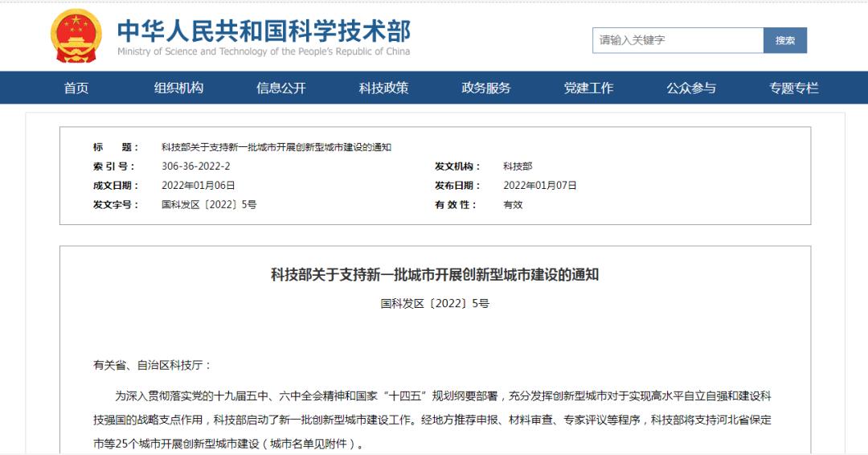This screenshot has height=455, width=868.
Task: Click the 发文字号： label
Action: click(116, 205)
